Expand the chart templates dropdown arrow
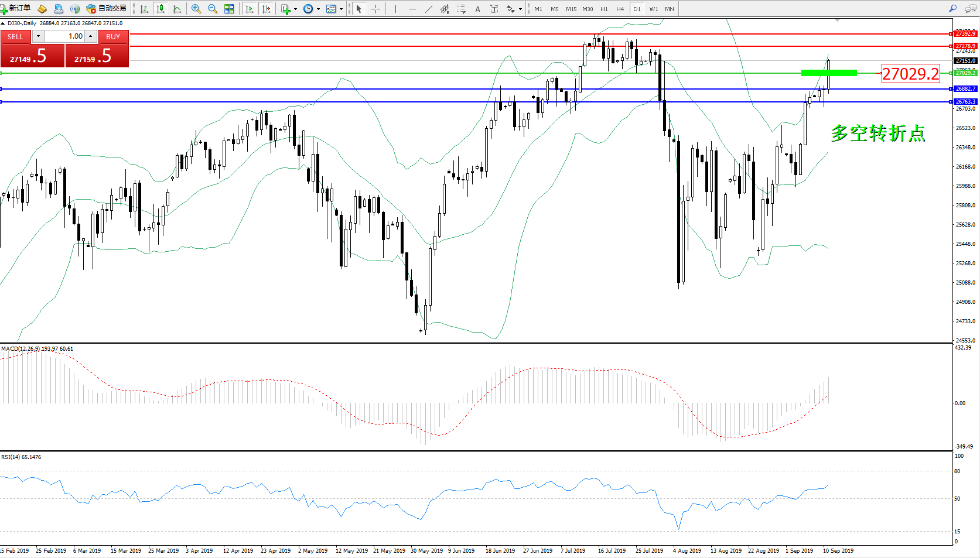This screenshot has width=980, height=558. (341, 9)
